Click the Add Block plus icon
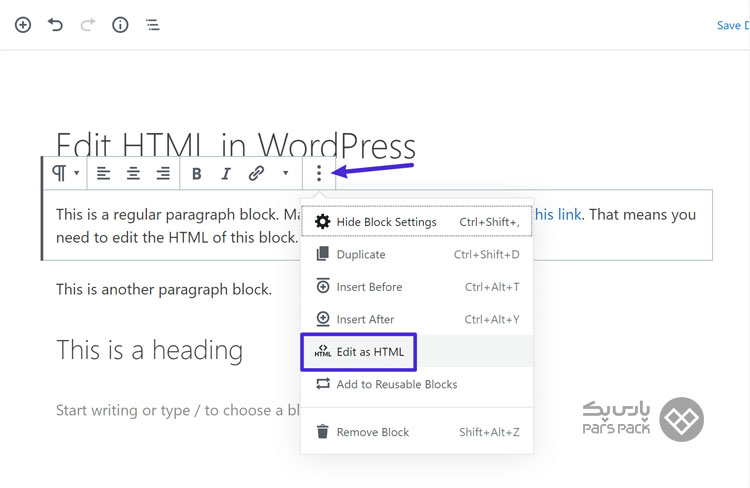Image resolution: width=750 pixels, height=488 pixels. 23,25
